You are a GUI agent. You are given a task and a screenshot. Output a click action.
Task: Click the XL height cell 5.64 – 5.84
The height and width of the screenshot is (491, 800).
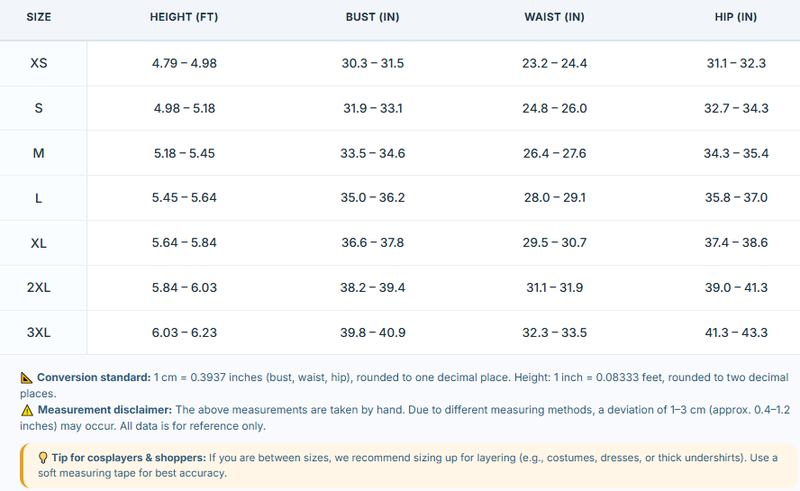pyautogui.click(x=184, y=242)
